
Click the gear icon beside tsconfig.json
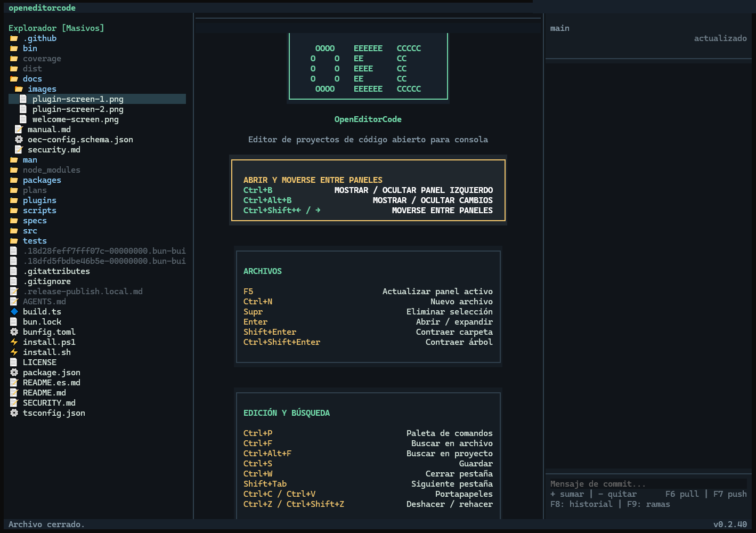click(x=14, y=413)
